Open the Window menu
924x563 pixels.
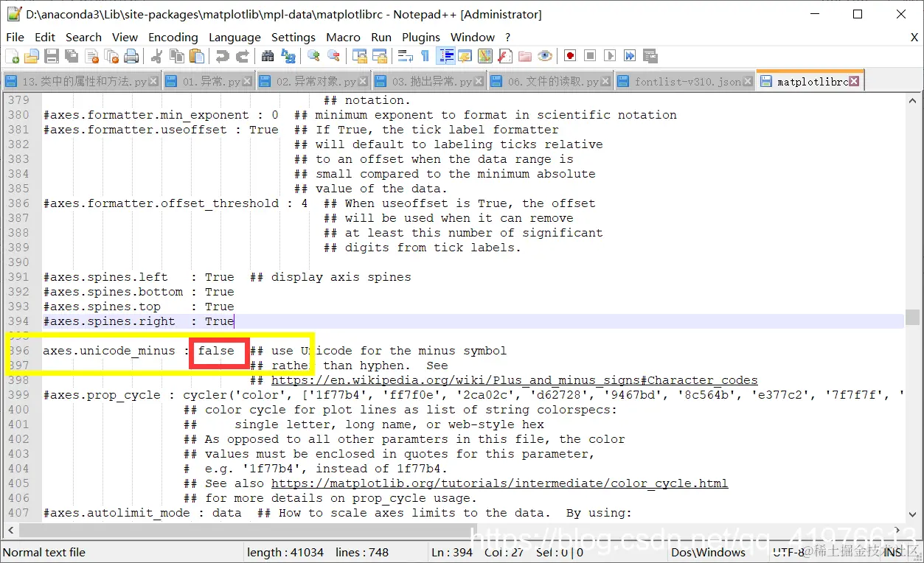(x=473, y=37)
